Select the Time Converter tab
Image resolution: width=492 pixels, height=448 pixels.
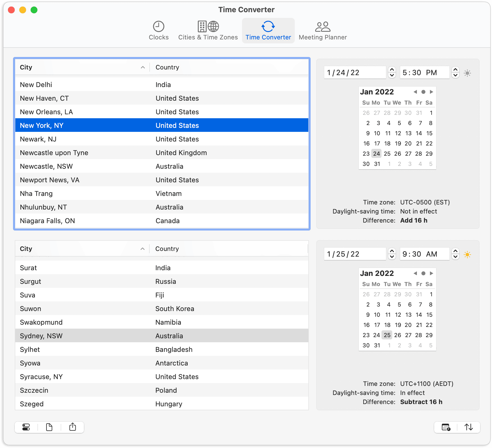tap(268, 31)
